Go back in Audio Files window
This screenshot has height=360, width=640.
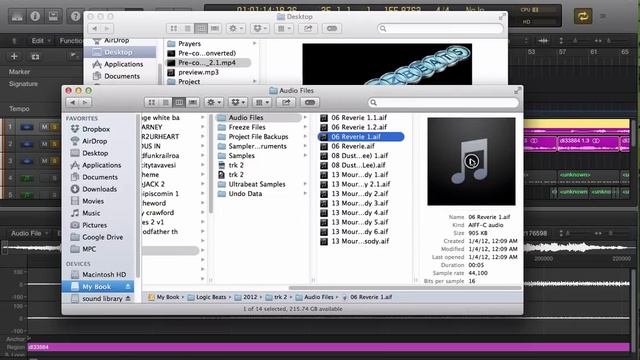coord(73,102)
